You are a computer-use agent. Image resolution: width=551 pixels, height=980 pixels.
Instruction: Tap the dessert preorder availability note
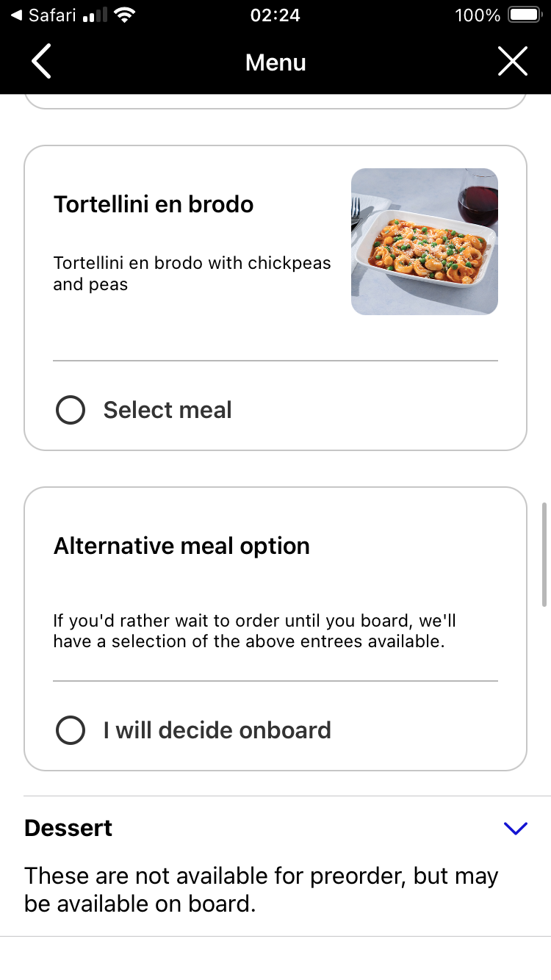pyautogui.click(x=261, y=889)
